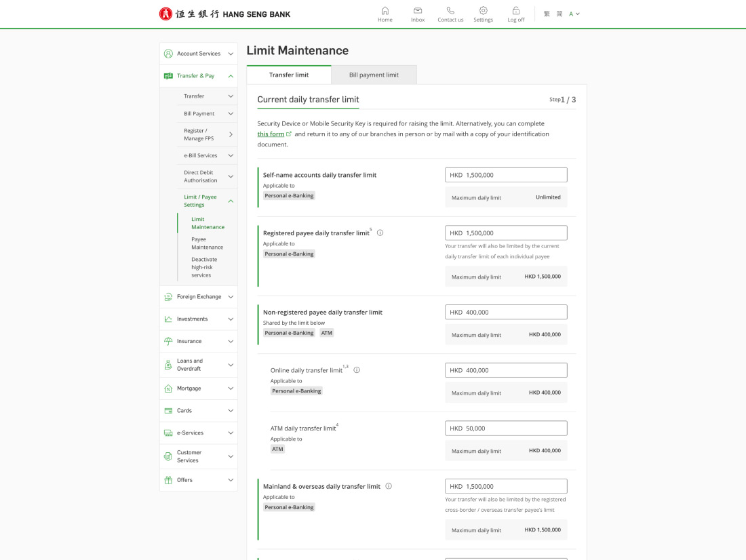Click info icon beside Registered payee limit
The width and height of the screenshot is (746, 560).
click(380, 233)
